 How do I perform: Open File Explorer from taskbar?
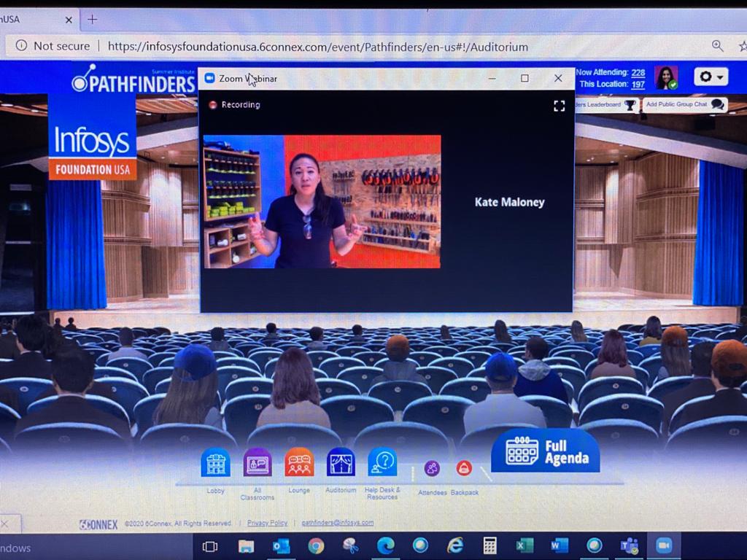(246, 546)
